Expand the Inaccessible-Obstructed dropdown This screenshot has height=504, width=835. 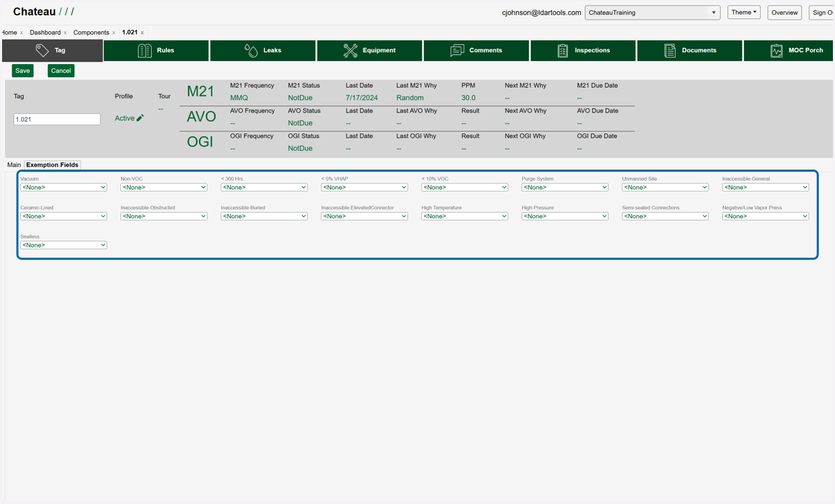[x=164, y=216]
